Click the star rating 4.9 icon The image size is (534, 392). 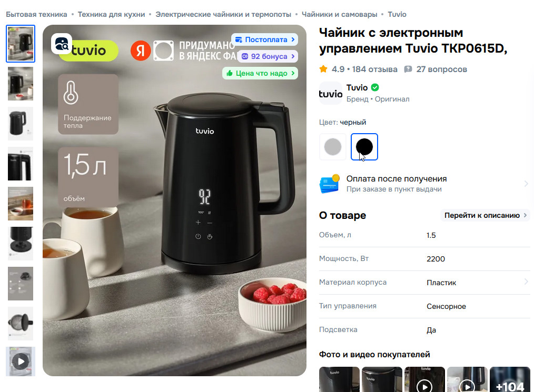click(323, 69)
